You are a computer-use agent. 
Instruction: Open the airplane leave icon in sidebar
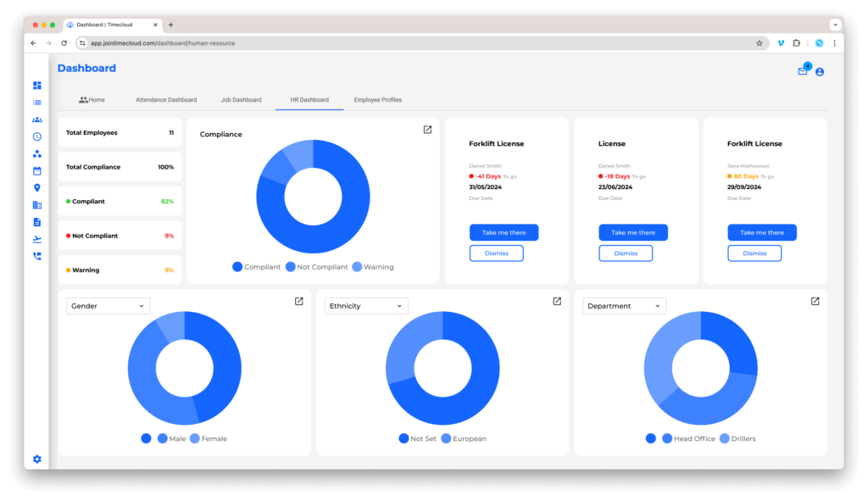click(x=37, y=239)
